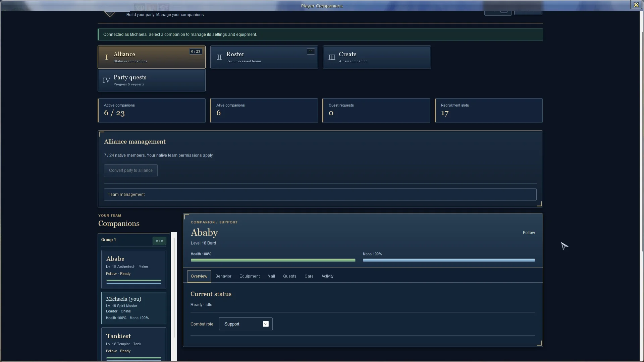Select the Tankiest companion card
Screen dimensions: 644x362
click(133, 344)
